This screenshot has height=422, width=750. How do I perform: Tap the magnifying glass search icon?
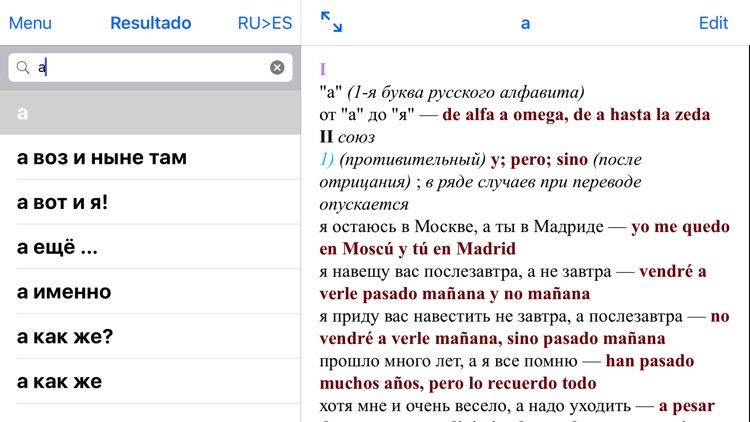pos(23,68)
